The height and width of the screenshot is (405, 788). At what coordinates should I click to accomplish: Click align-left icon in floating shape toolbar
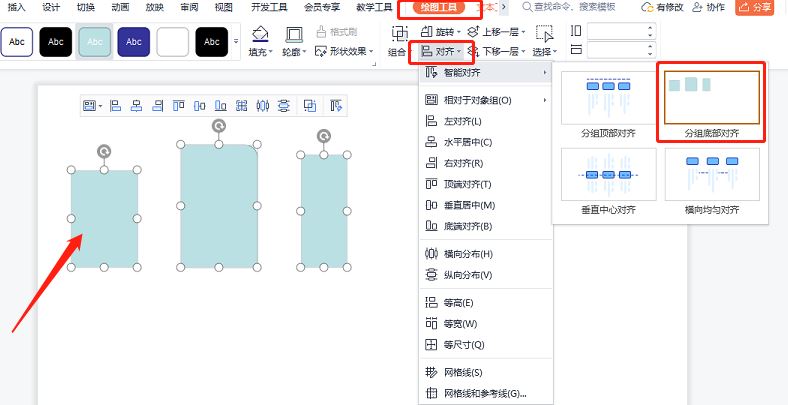click(114, 105)
